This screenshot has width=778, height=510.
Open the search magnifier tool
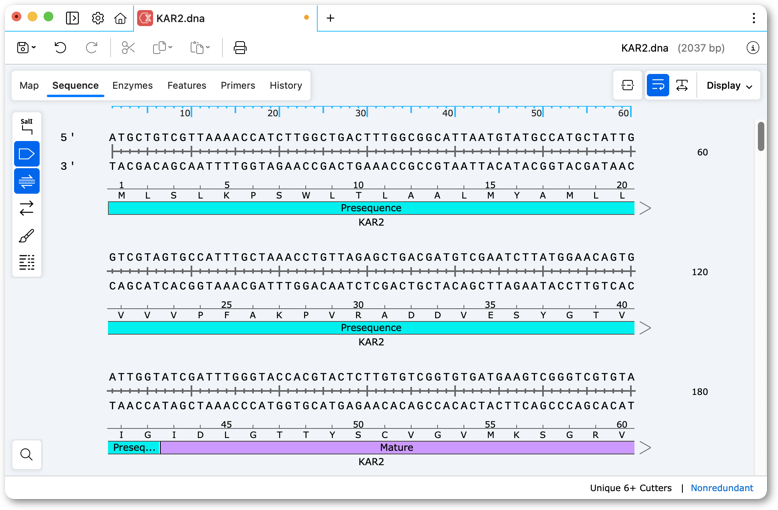tap(27, 454)
